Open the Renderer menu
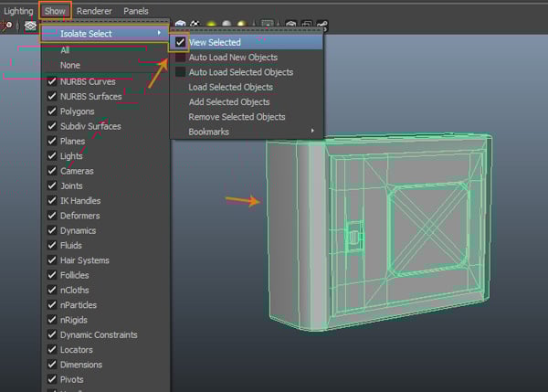The image size is (548, 392). pyautogui.click(x=95, y=11)
